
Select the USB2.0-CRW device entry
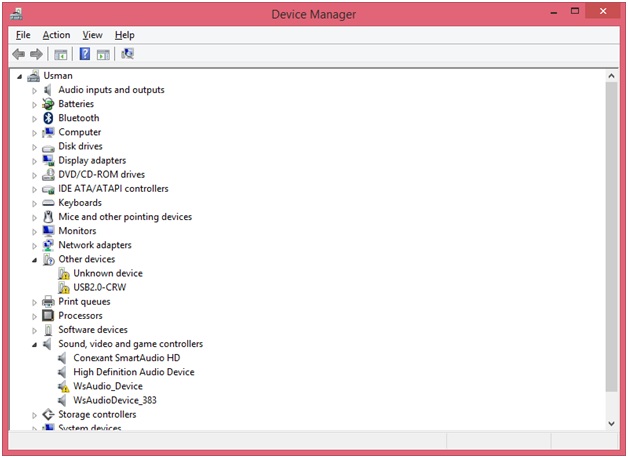100,287
